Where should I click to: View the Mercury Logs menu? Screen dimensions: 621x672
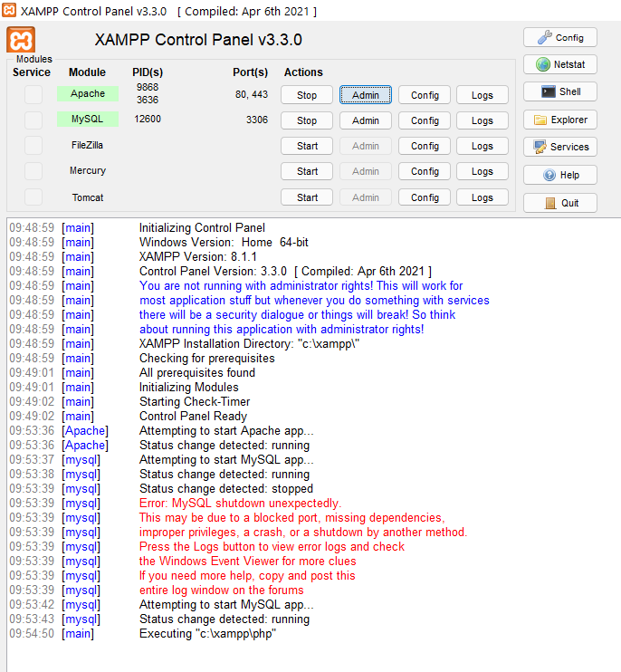pos(482,171)
